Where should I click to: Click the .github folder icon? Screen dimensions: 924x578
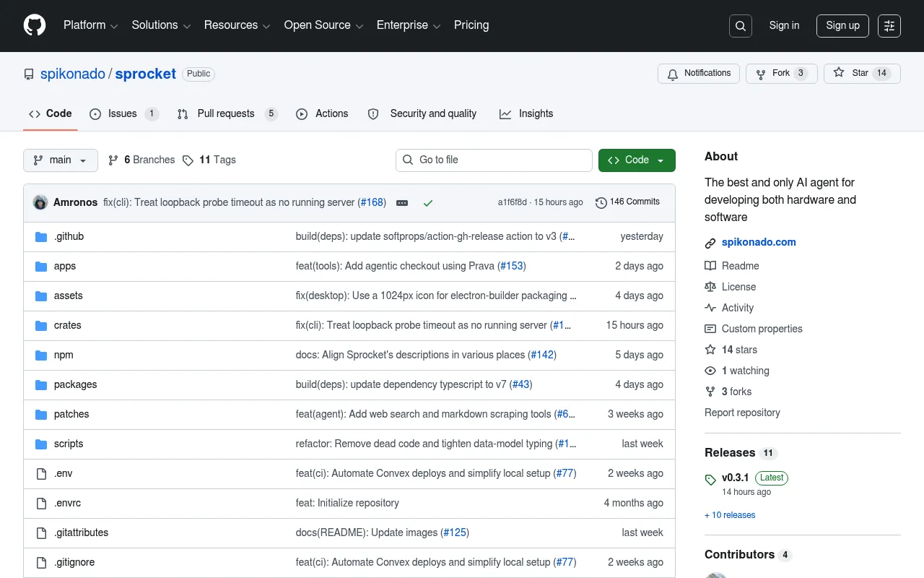click(41, 237)
